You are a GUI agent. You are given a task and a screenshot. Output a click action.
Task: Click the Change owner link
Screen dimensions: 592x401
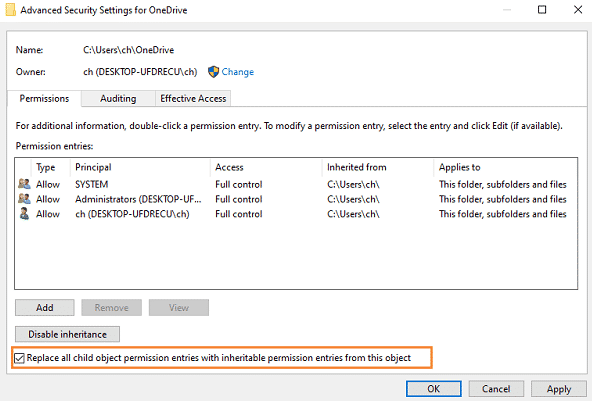tap(237, 72)
